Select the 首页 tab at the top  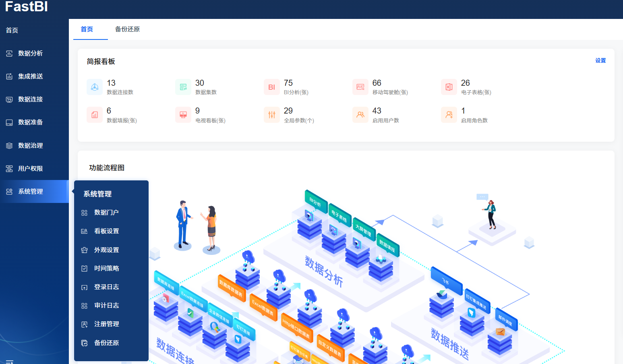coord(87,29)
